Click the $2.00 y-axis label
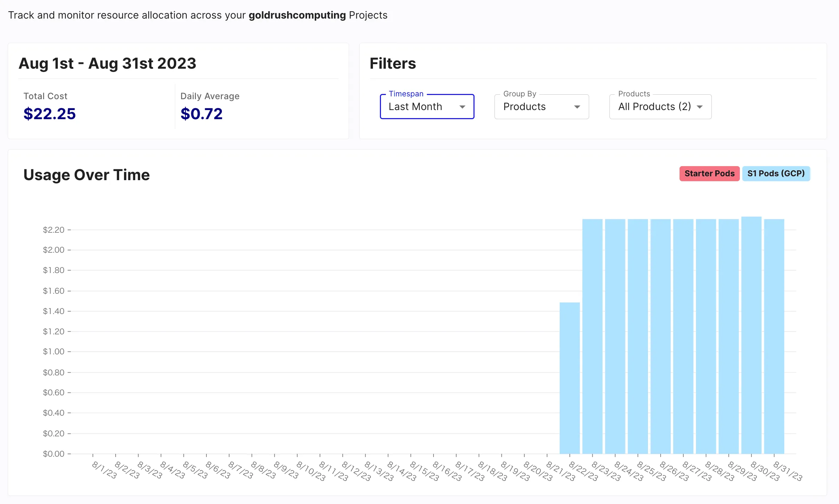 click(x=54, y=250)
